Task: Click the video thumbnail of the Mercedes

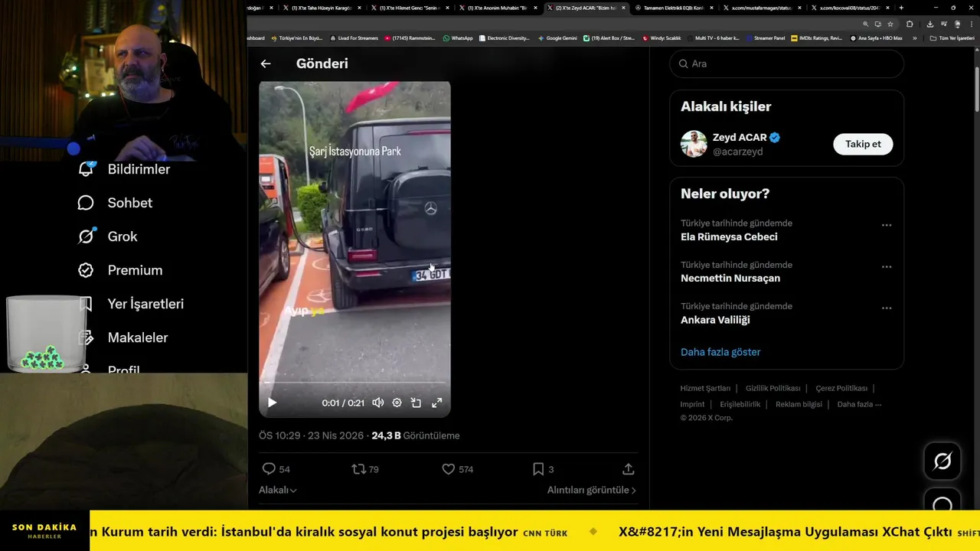Action: 354,249
